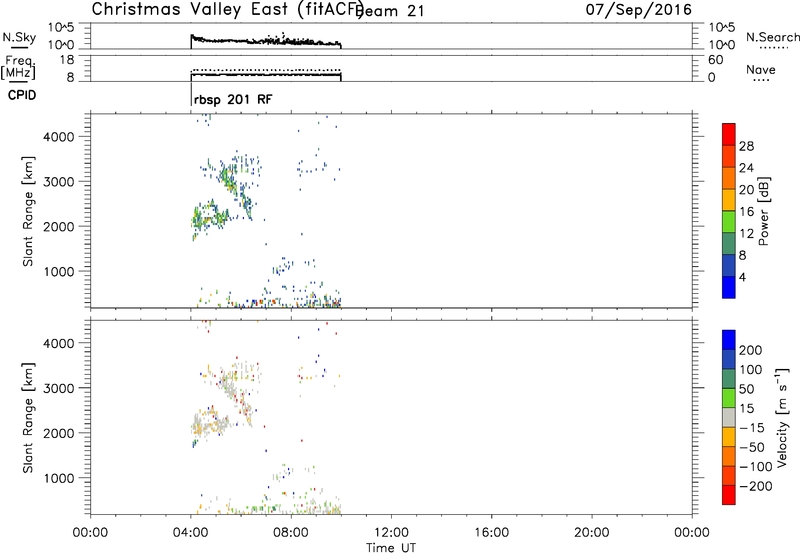Image resolution: width=800 pixels, height=554 pixels.
Task: Click the 04:00 time tick label
Action: (x=190, y=533)
